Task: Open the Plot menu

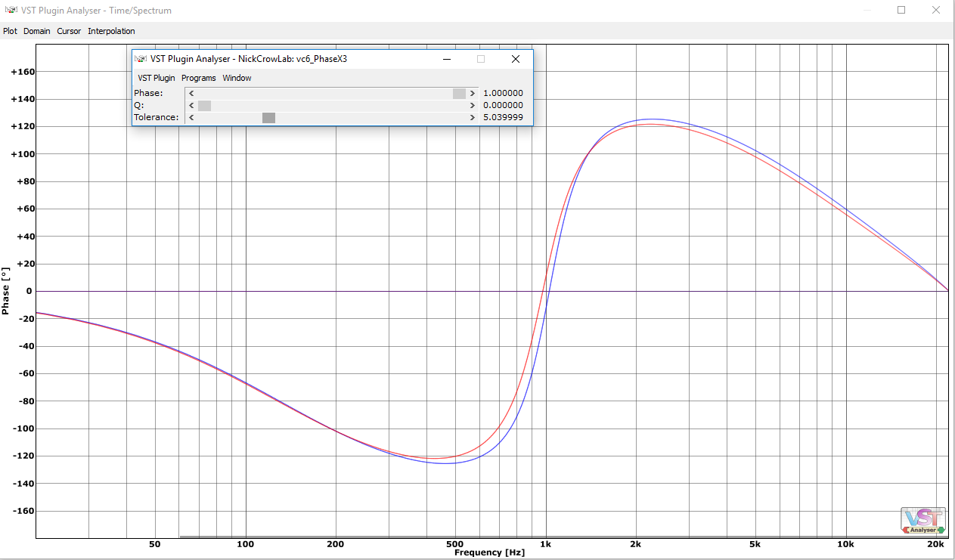Action: click(10, 31)
